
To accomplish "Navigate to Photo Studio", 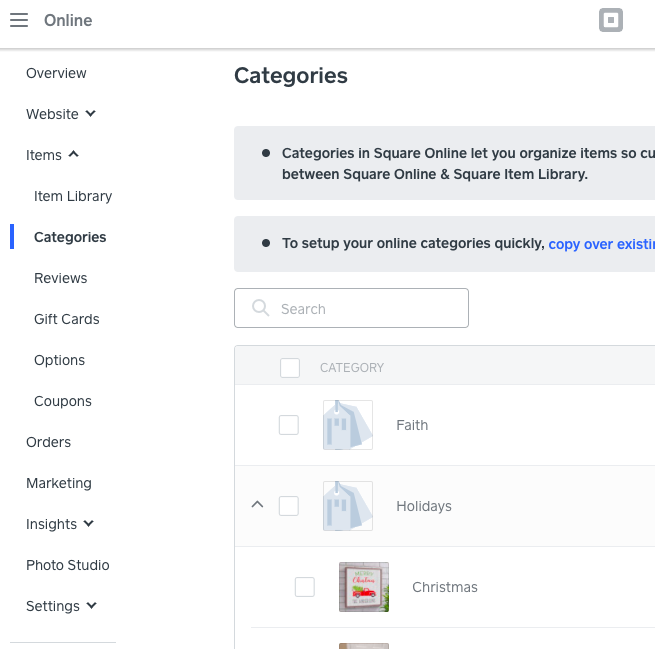I will coord(68,565).
